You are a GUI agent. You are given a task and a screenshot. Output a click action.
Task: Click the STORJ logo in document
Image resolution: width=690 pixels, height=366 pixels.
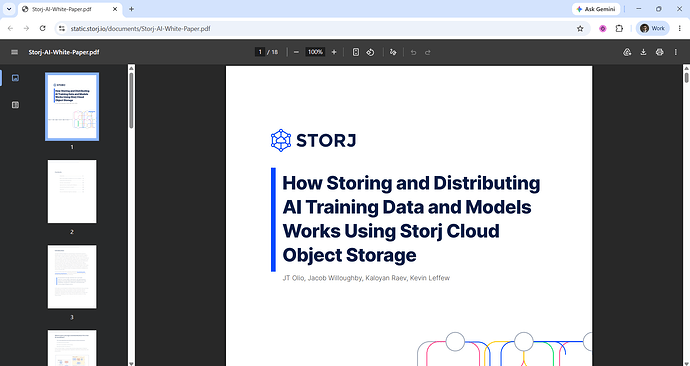313,140
